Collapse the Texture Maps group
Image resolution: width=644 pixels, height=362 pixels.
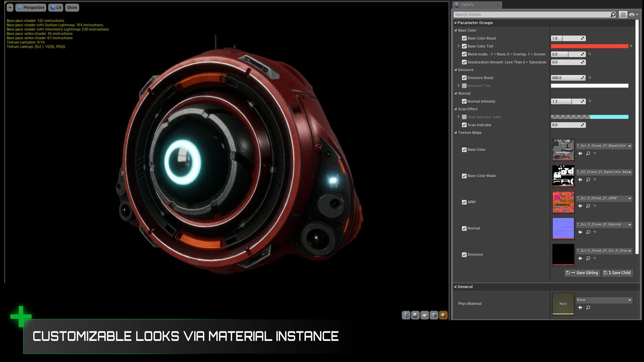456,133
